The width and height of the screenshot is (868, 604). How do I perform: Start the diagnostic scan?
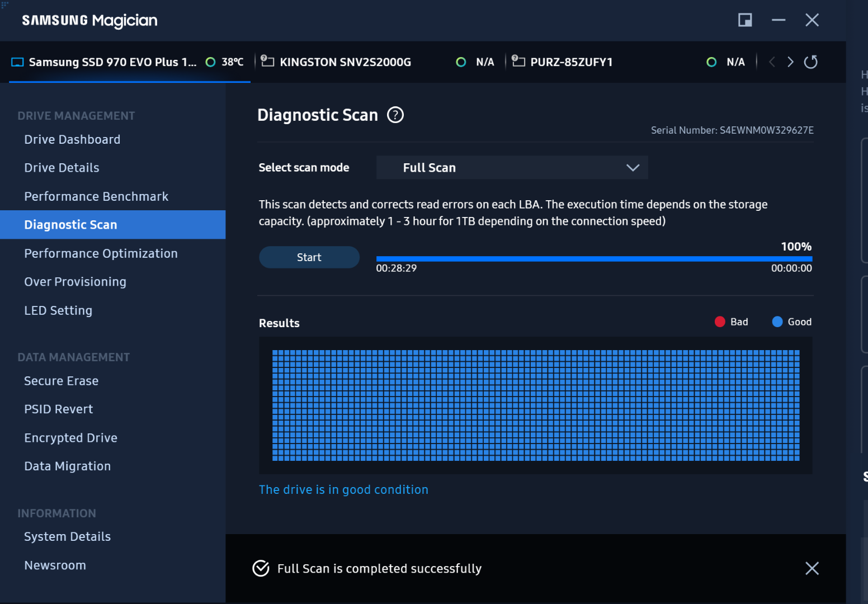309,257
